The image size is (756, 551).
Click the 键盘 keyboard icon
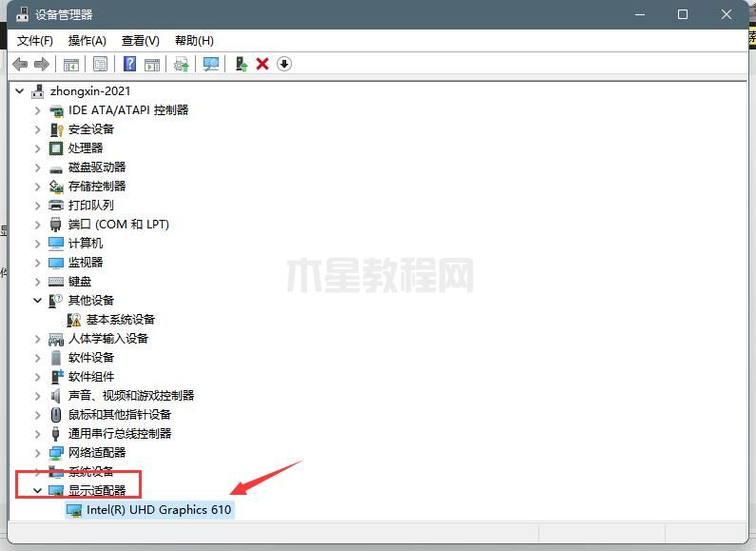tap(56, 282)
